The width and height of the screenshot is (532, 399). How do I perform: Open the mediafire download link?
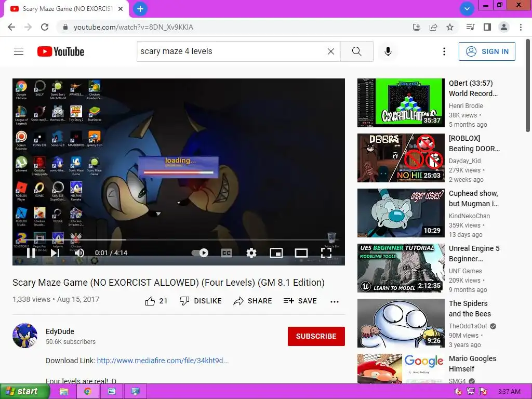coord(163,361)
